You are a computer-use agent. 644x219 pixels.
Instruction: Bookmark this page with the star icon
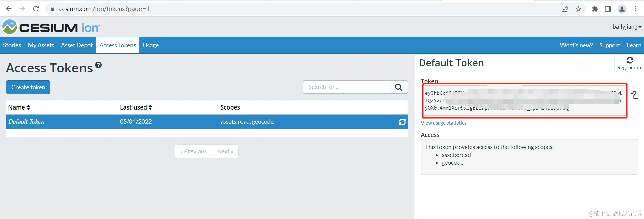tap(578, 9)
